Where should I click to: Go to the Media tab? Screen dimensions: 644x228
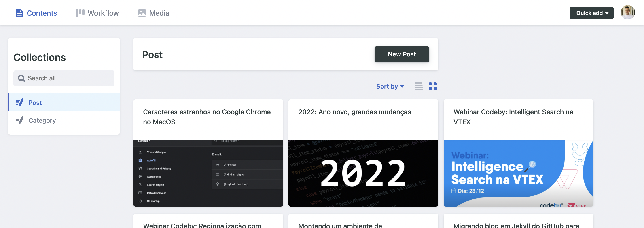(159, 13)
